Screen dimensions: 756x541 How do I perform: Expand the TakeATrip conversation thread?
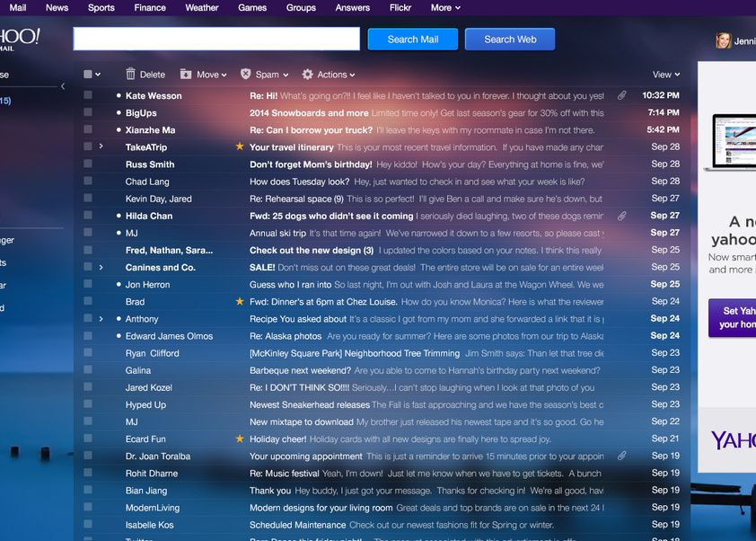pyautogui.click(x=101, y=146)
